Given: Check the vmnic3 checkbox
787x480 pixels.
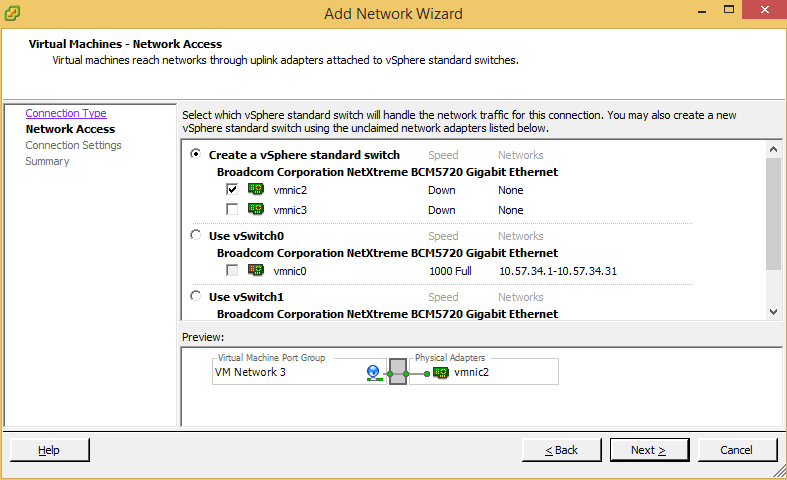Looking at the screenshot, I should [x=232, y=210].
